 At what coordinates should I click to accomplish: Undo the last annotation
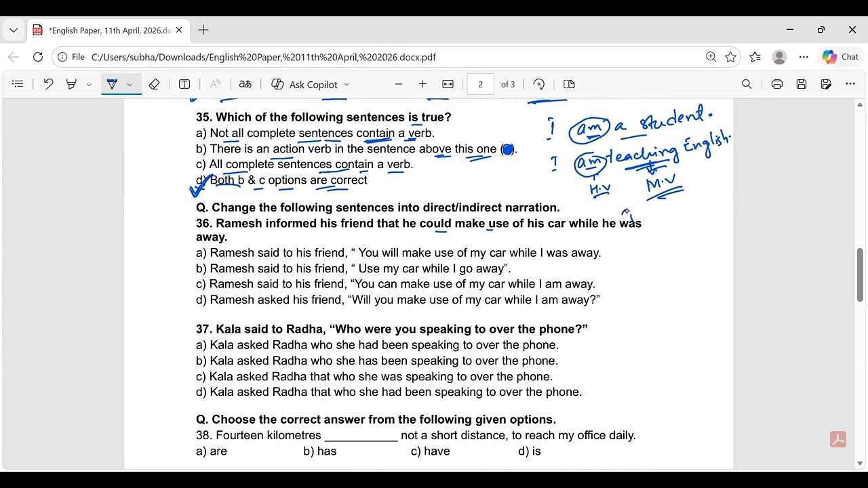(x=48, y=84)
